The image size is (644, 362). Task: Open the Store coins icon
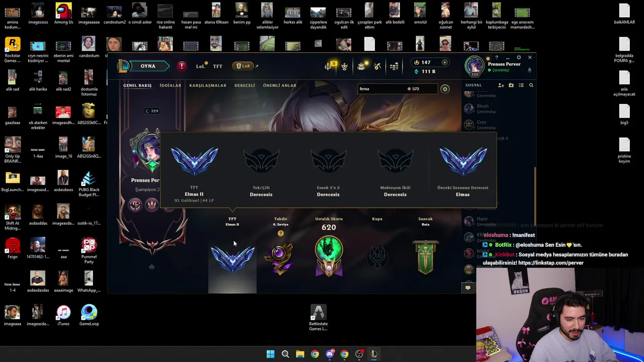[x=394, y=66]
